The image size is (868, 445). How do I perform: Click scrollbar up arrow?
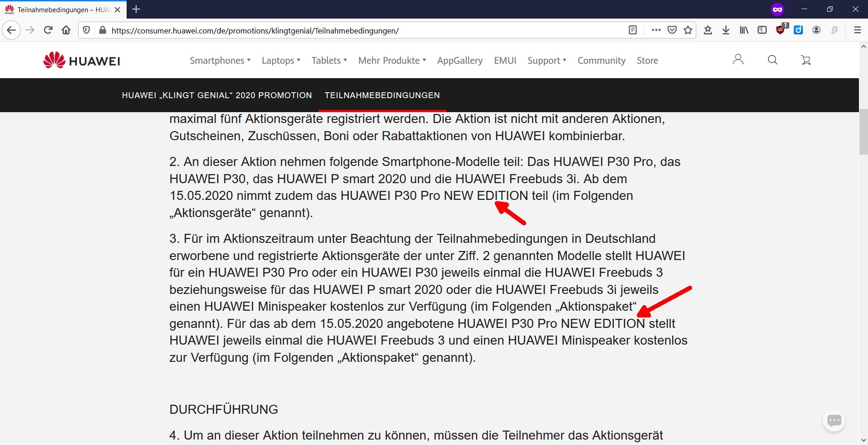[x=863, y=46]
